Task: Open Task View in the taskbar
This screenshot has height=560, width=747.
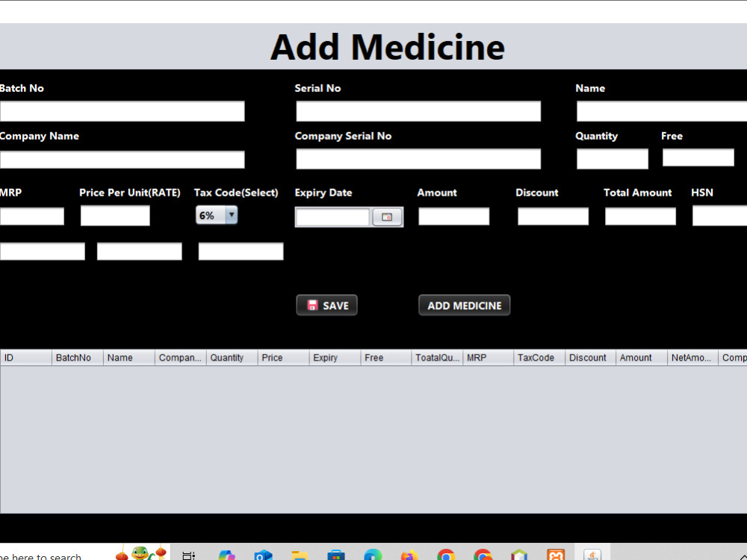Action: [x=189, y=556]
